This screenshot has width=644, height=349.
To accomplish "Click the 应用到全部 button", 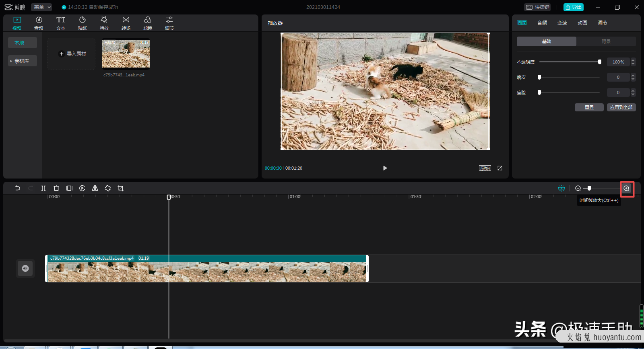I will [x=621, y=107].
